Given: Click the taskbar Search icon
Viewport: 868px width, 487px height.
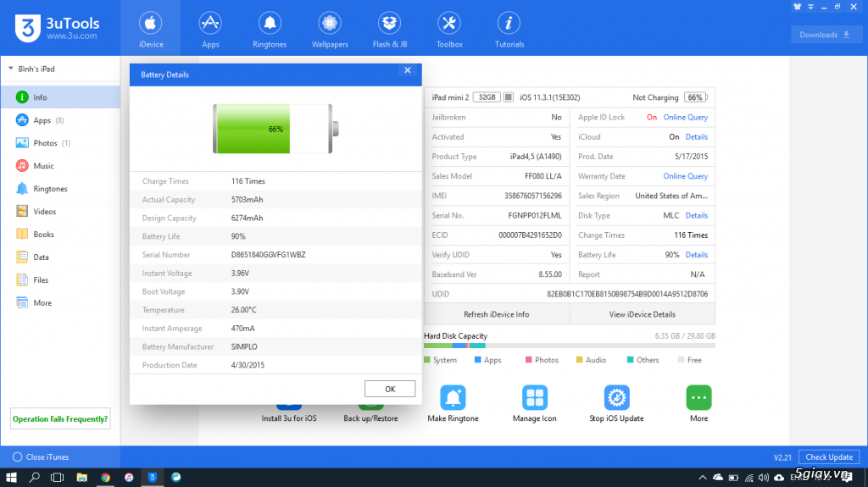Looking at the screenshot, I should 34,477.
